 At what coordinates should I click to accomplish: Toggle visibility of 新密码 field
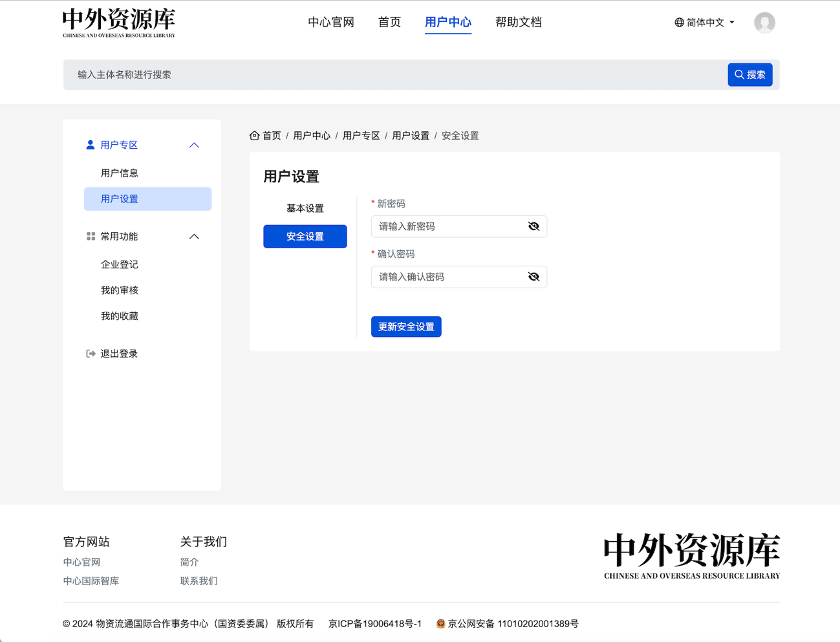(x=533, y=226)
